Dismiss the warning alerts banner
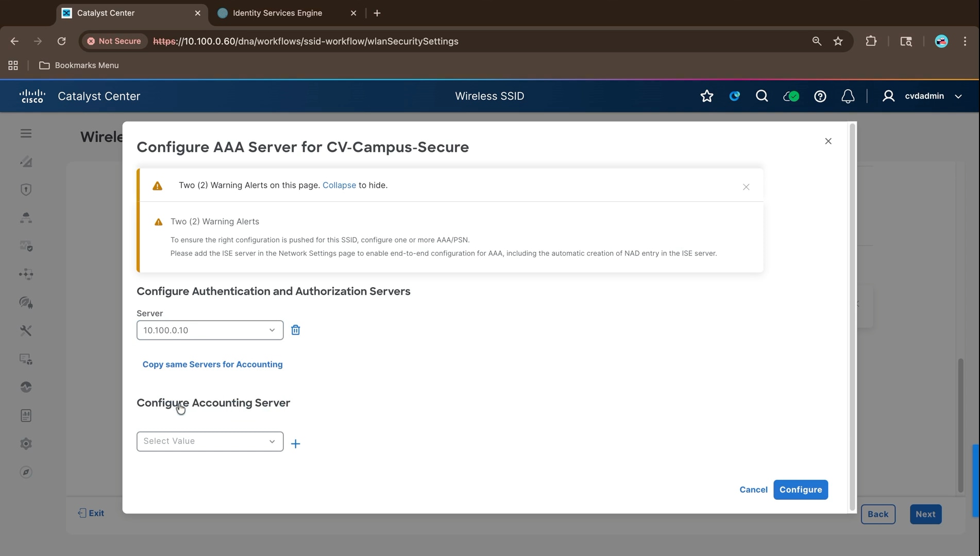 [x=746, y=187]
